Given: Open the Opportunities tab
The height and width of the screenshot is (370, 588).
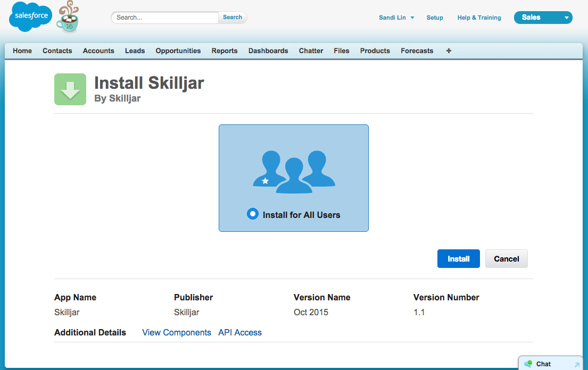Looking at the screenshot, I should [178, 51].
